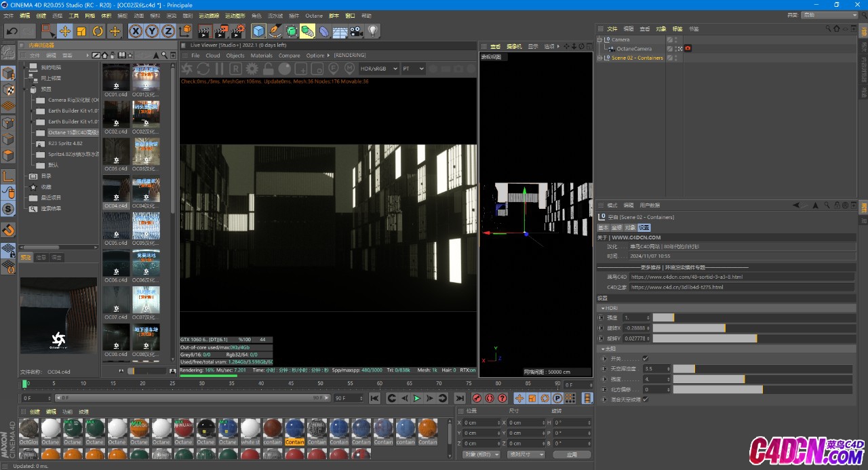Image resolution: width=868 pixels, height=470 pixels.
Task: Open the PT render kernel dropdown
Action: click(x=412, y=68)
